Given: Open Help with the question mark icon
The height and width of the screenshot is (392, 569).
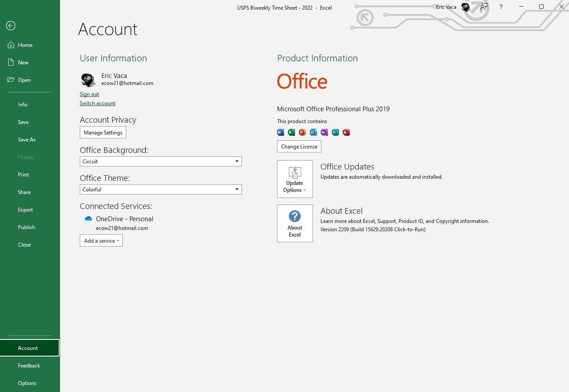Looking at the screenshot, I should 501,7.
